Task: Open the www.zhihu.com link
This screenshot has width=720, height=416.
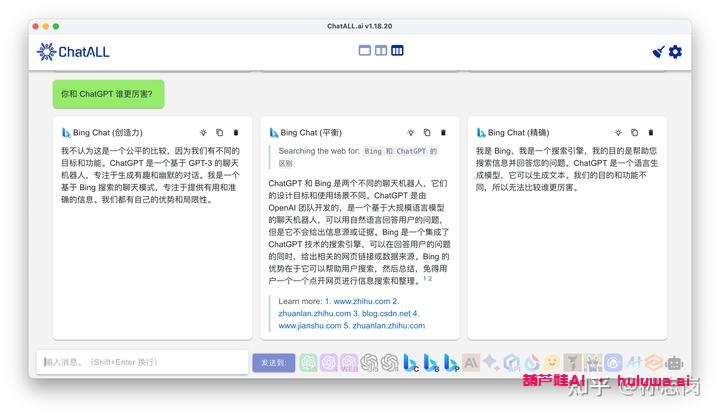Action: coord(361,301)
